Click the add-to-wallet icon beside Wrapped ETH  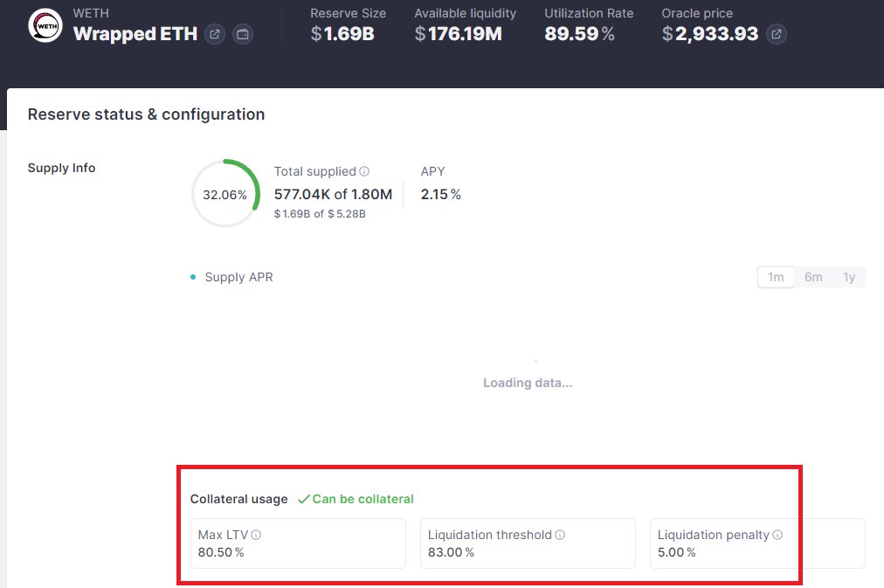click(243, 34)
